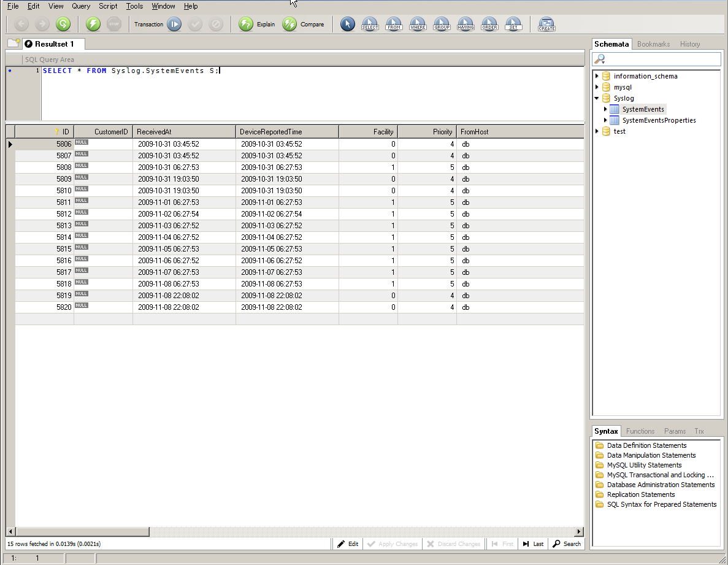Expand the mysql database node
This screenshot has width=728, height=565.
(x=597, y=87)
